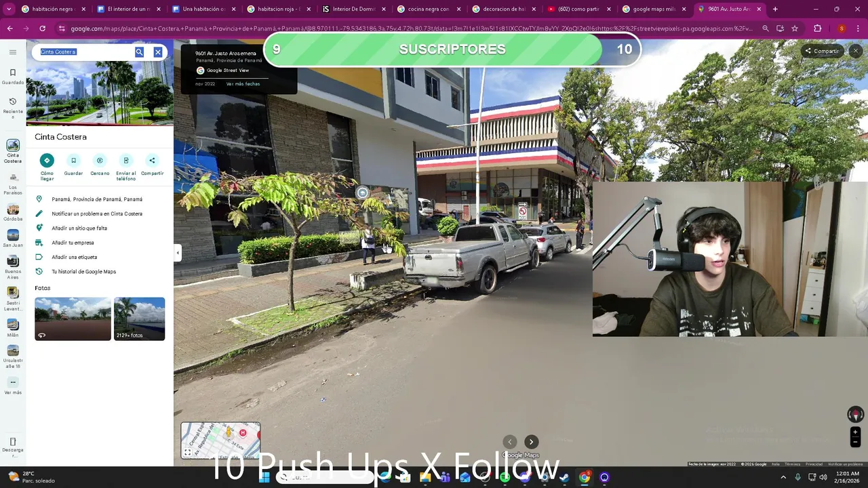Show hidden system tray icons
This screenshot has height=488, width=868.
pos(783,477)
